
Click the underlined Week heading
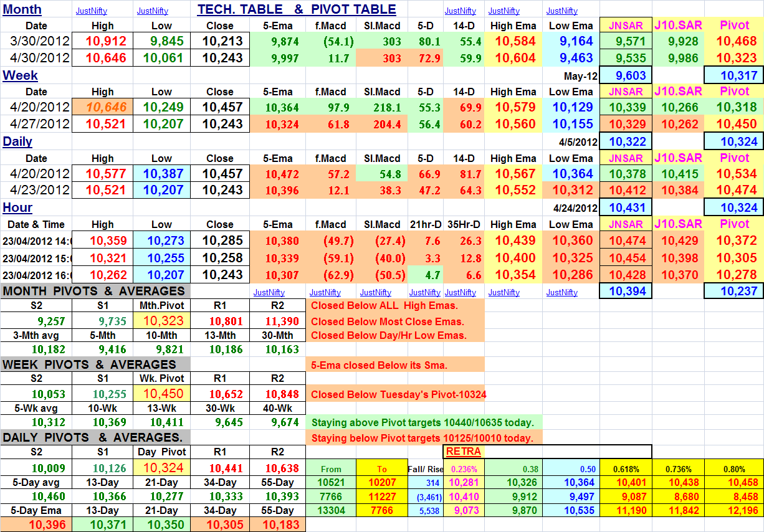[20, 75]
